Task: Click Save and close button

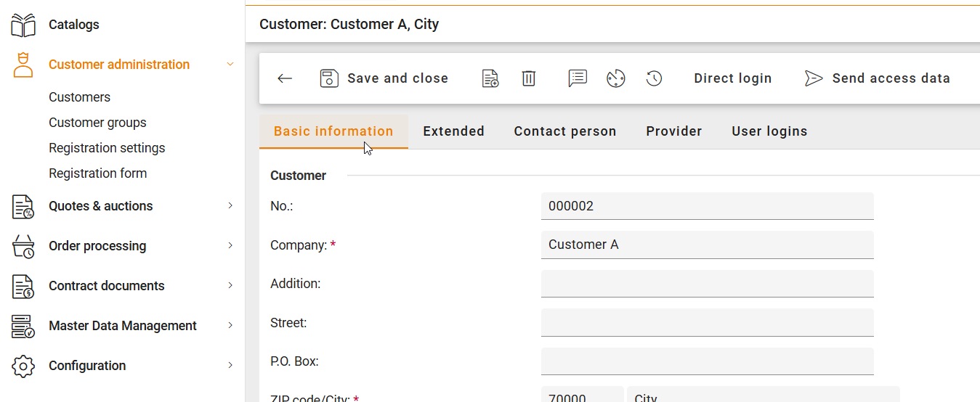Action: coord(384,78)
